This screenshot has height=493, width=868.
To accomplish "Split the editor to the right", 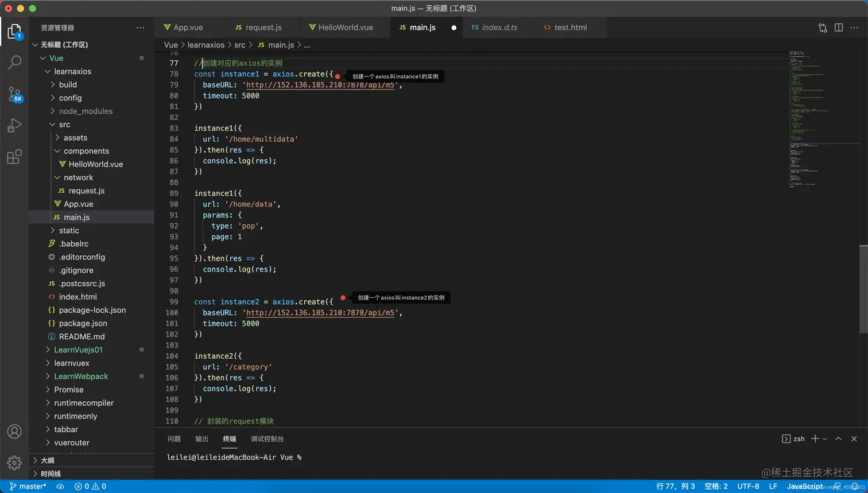I will pyautogui.click(x=839, y=28).
